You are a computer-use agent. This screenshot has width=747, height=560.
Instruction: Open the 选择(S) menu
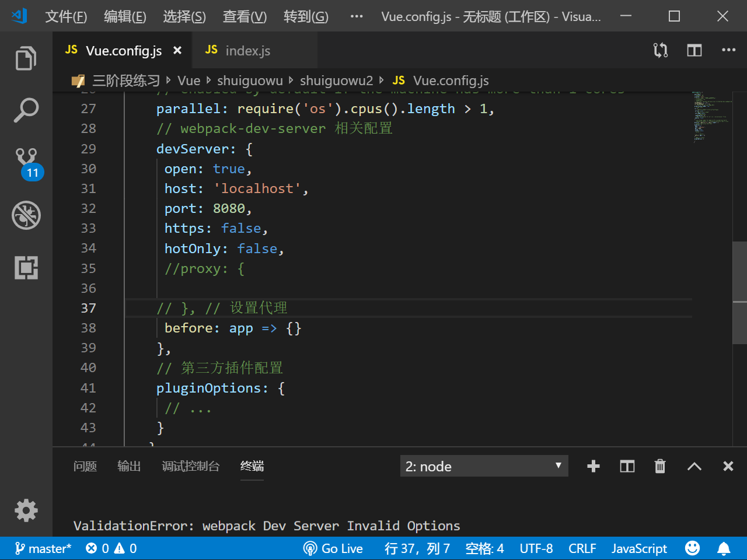(x=184, y=16)
